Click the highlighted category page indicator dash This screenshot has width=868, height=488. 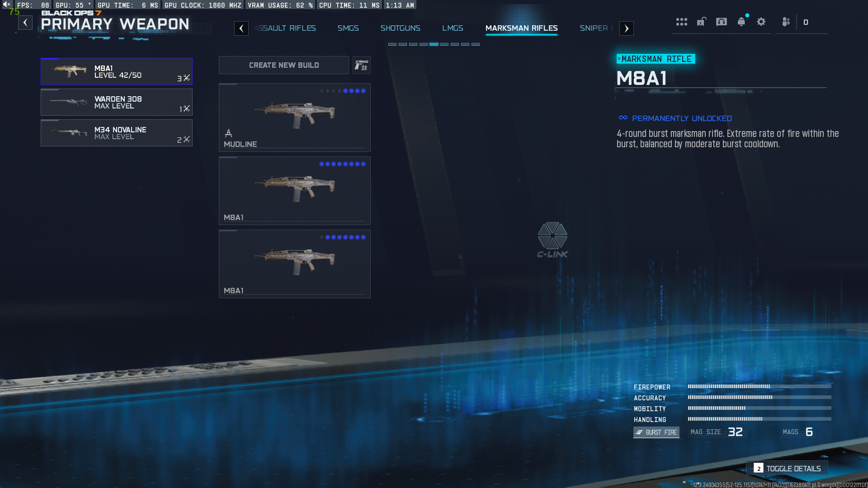click(434, 44)
